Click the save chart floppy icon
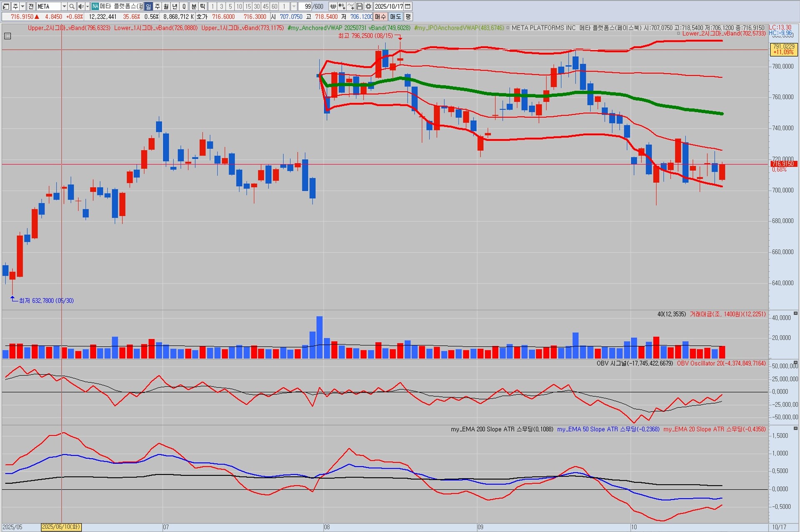 tap(360, 6)
